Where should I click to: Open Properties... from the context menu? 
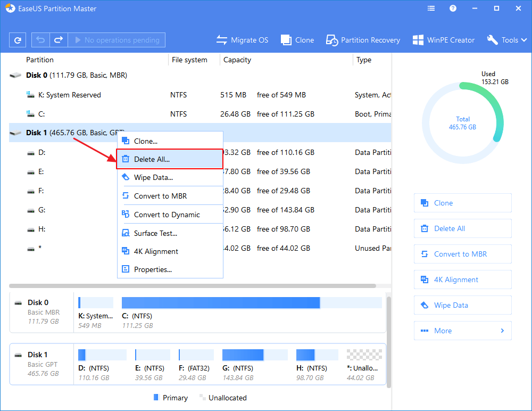[x=170, y=269]
